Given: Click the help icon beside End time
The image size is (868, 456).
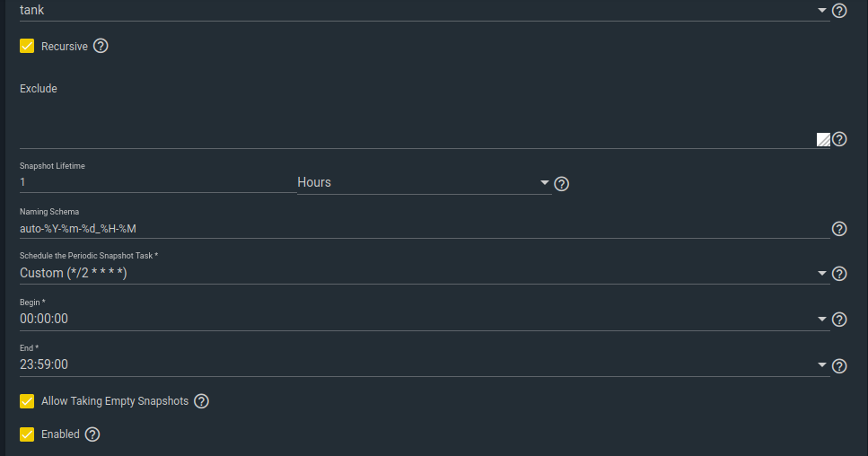Looking at the screenshot, I should [x=839, y=366].
